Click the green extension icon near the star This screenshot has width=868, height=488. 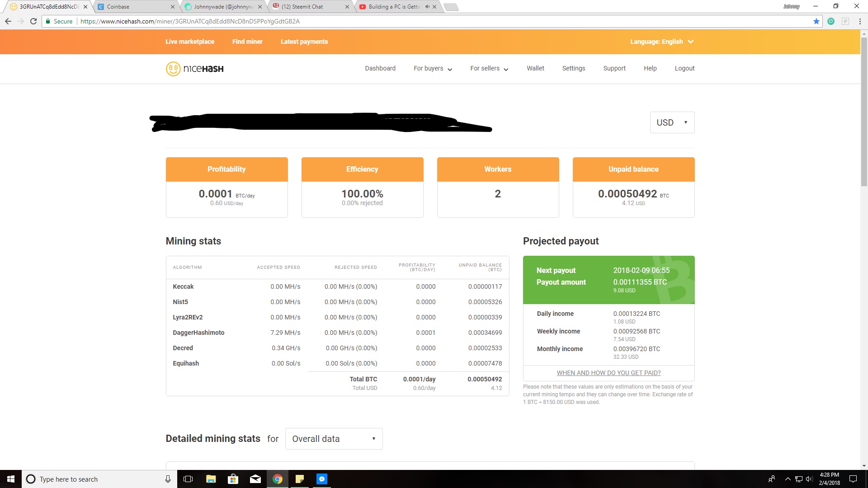tap(831, 21)
